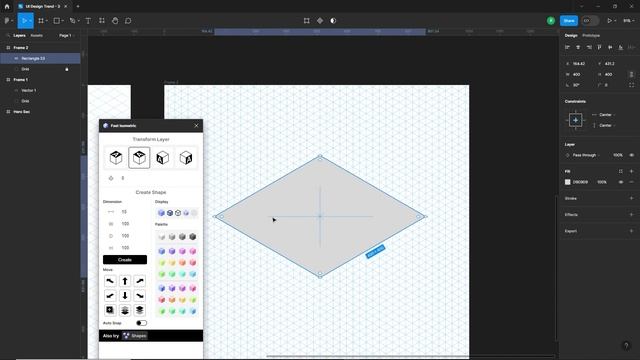
Task: Add an effect with plus button
Action: (631, 215)
